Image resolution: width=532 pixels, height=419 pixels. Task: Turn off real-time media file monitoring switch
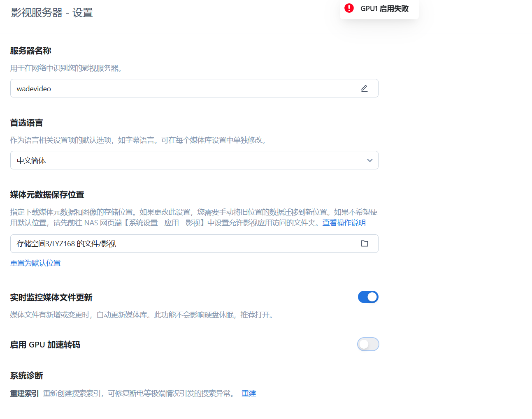coord(368,297)
